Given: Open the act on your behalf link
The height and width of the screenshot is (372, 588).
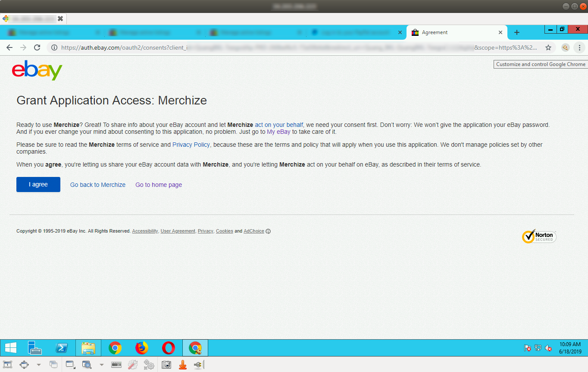Looking at the screenshot, I should click(x=279, y=125).
